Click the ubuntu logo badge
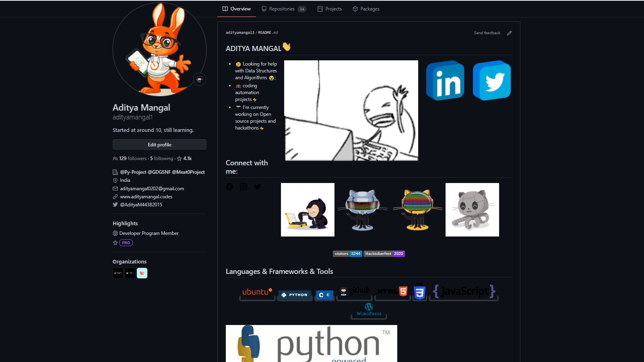Viewport: 644px width, 362px height. pyautogui.click(x=257, y=292)
